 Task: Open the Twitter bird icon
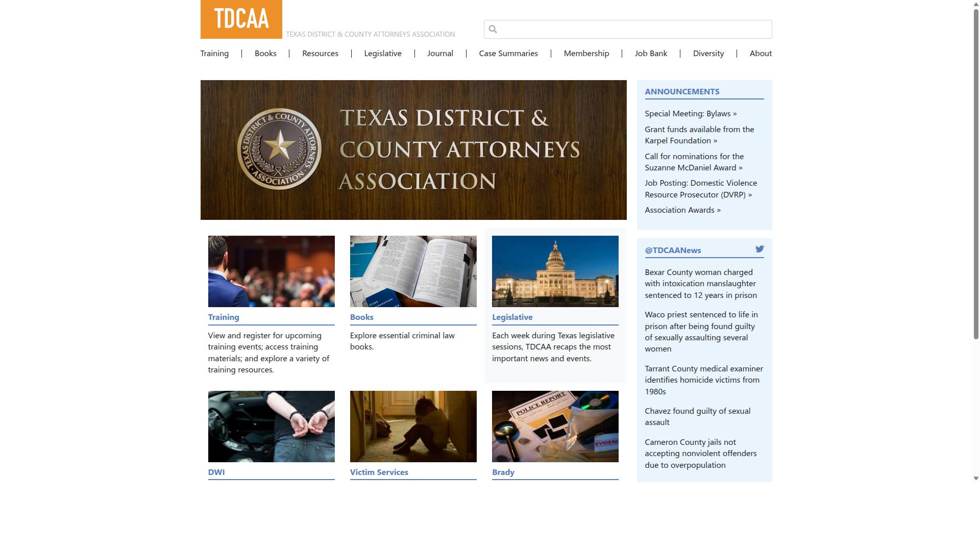coord(759,249)
